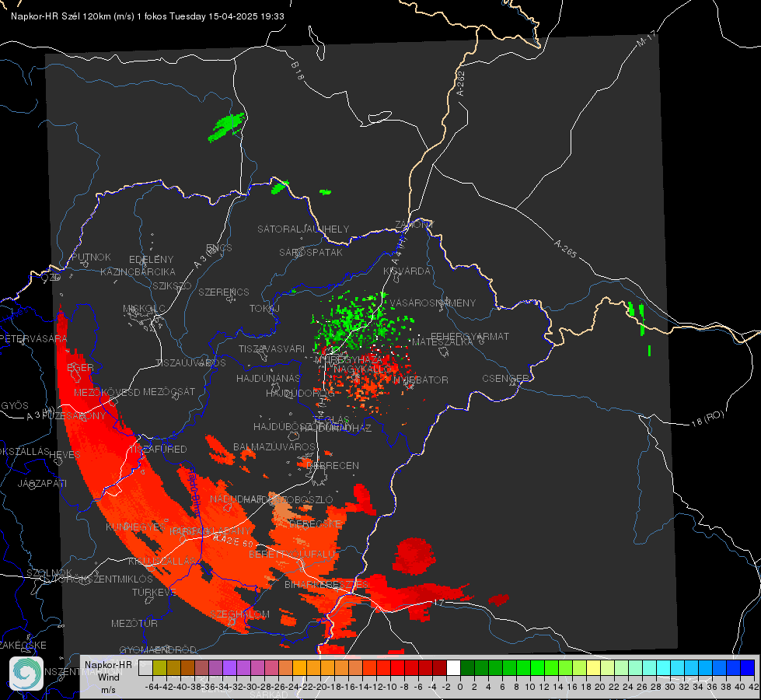Click the BALMAZÚJVÁROS city label
This screenshot has height=700, width=761.
(274, 446)
